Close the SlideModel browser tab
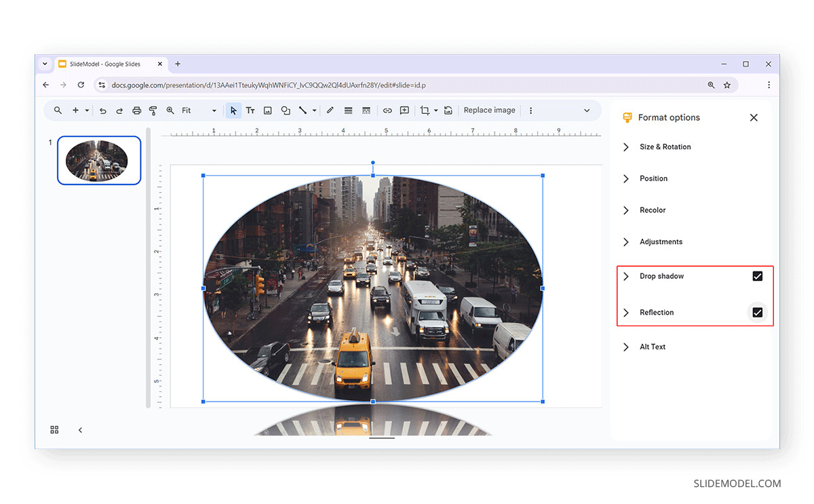The width and height of the screenshot is (814, 504). pos(161,64)
